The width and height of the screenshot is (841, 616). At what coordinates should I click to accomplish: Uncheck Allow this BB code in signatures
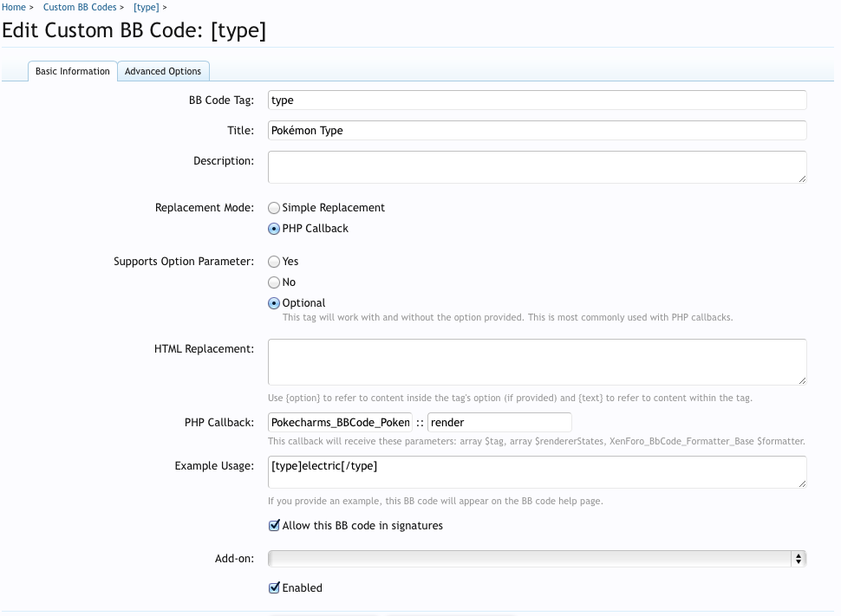point(275,526)
